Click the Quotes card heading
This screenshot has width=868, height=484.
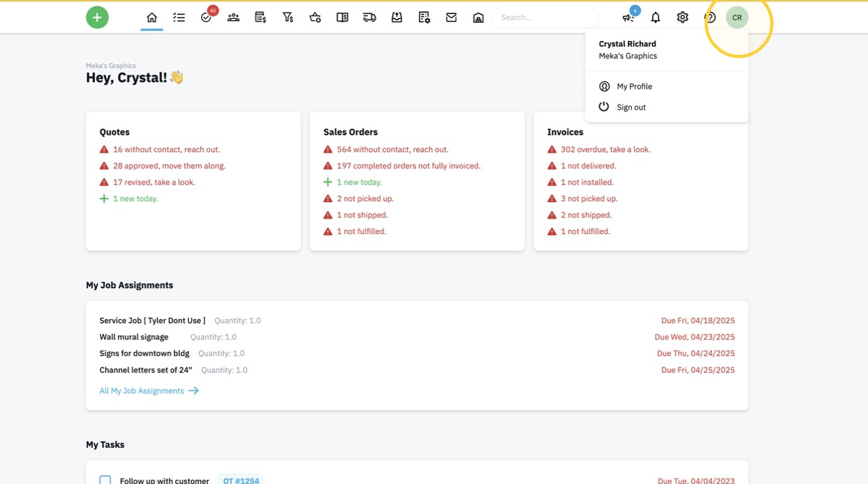115,132
